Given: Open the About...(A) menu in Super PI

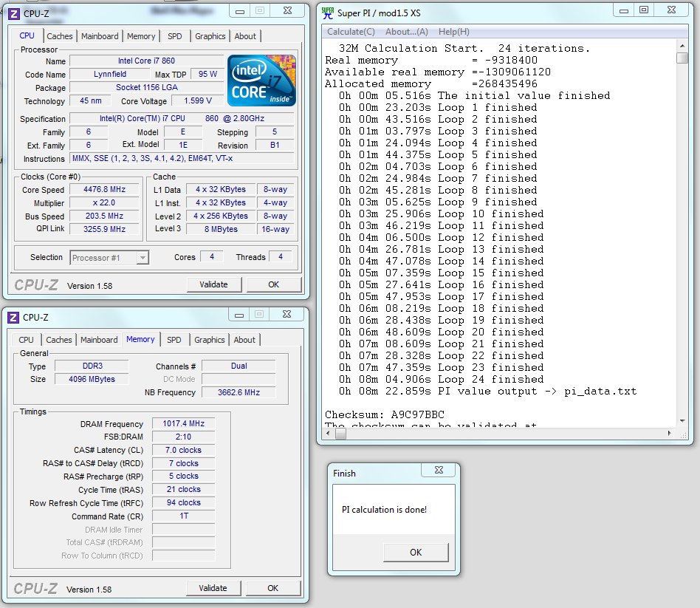Looking at the screenshot, I should 407,32.
